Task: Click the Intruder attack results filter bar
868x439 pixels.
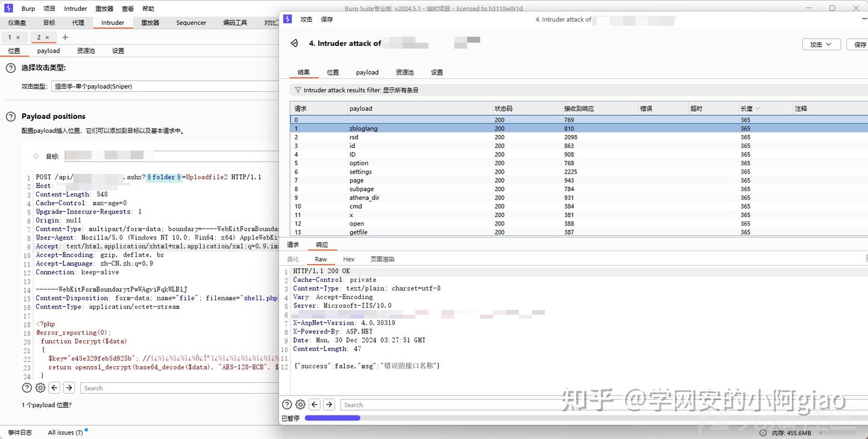Action: coord(579,90)
